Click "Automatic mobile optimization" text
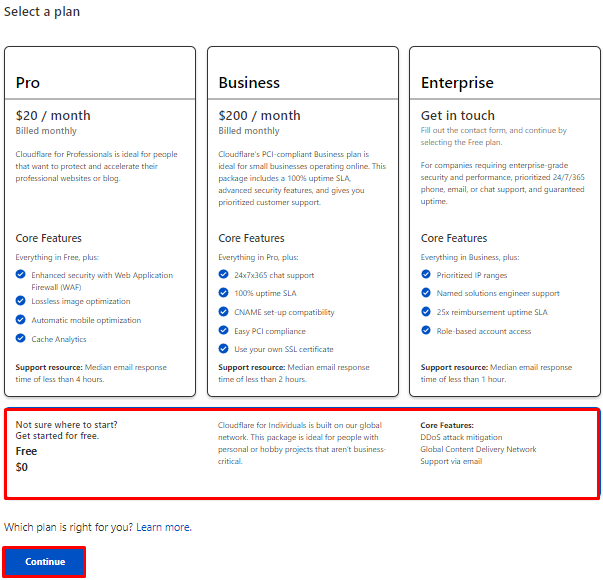This screenshot has height=580, width=603. (x=86, y=320)
